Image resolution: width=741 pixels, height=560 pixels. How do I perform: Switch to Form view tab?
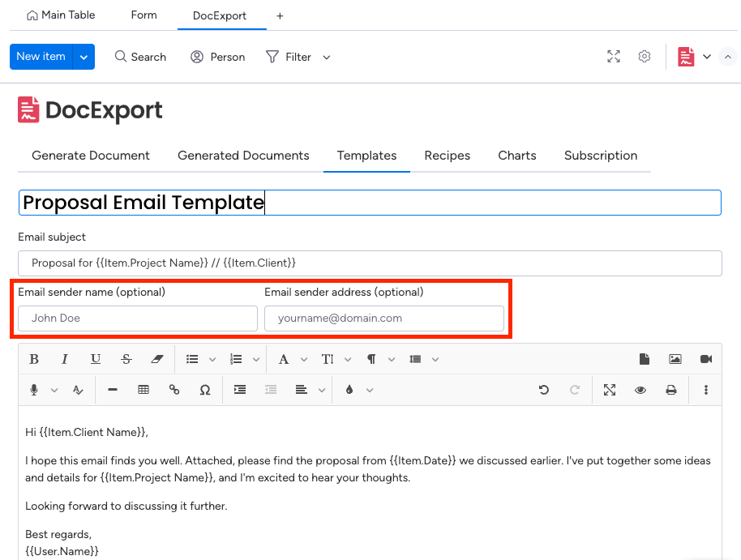tap(143, 15)
